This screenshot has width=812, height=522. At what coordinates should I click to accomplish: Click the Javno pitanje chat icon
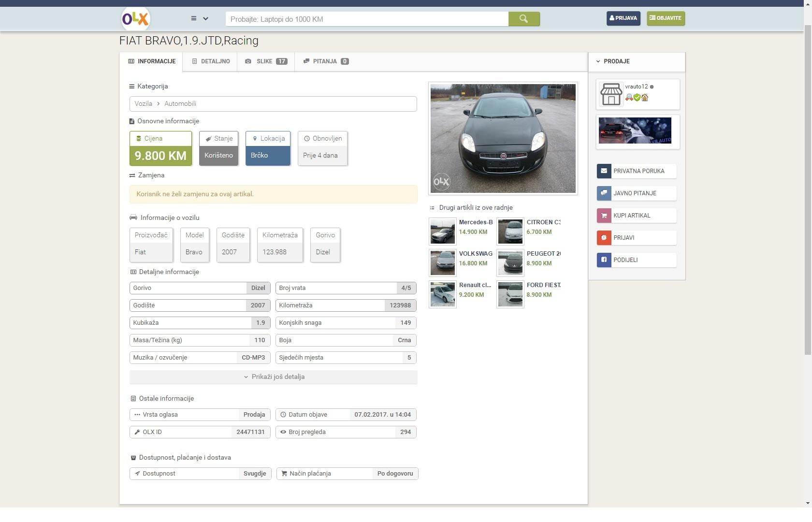604,193
